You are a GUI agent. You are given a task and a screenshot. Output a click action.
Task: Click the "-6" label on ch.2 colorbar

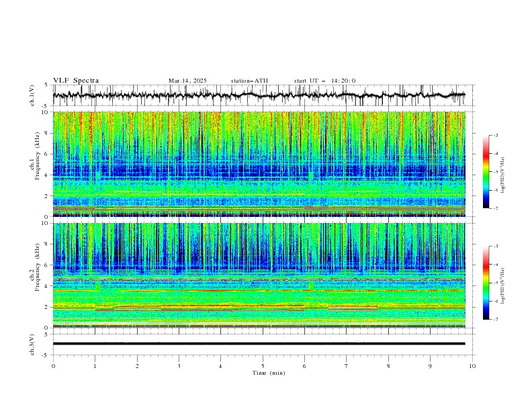tap(495, 301)
